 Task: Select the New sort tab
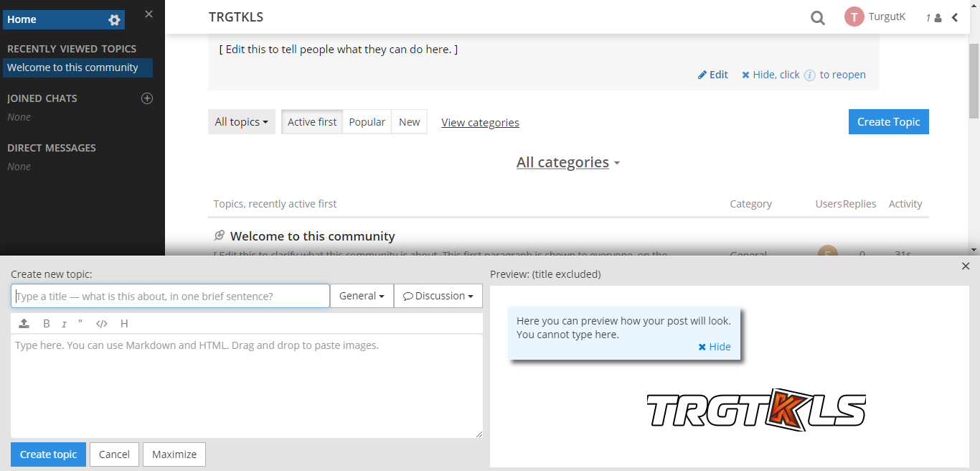tap(409, 122)
